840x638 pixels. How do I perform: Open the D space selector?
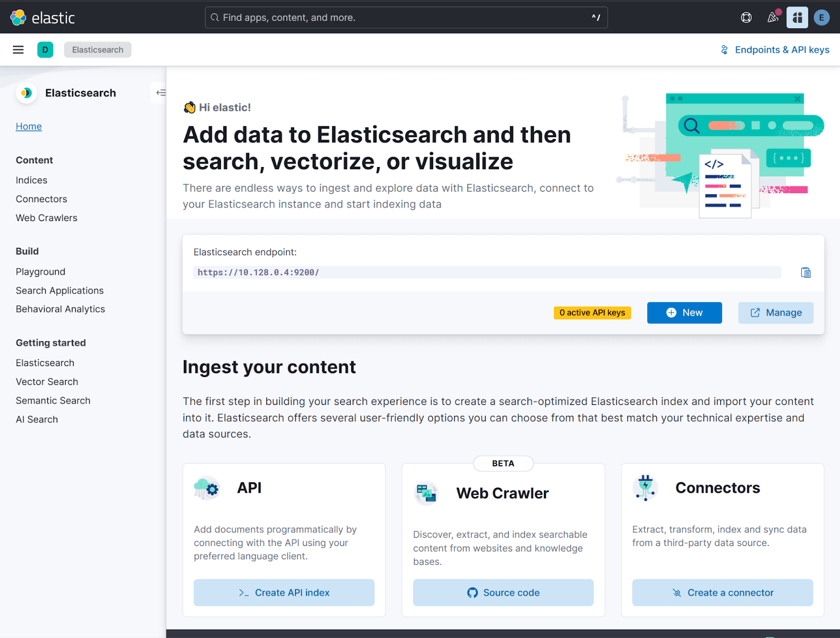(x=45, y=50)
